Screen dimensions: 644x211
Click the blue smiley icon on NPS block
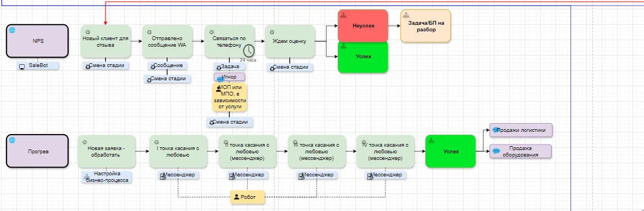click(x=12, y=30)
